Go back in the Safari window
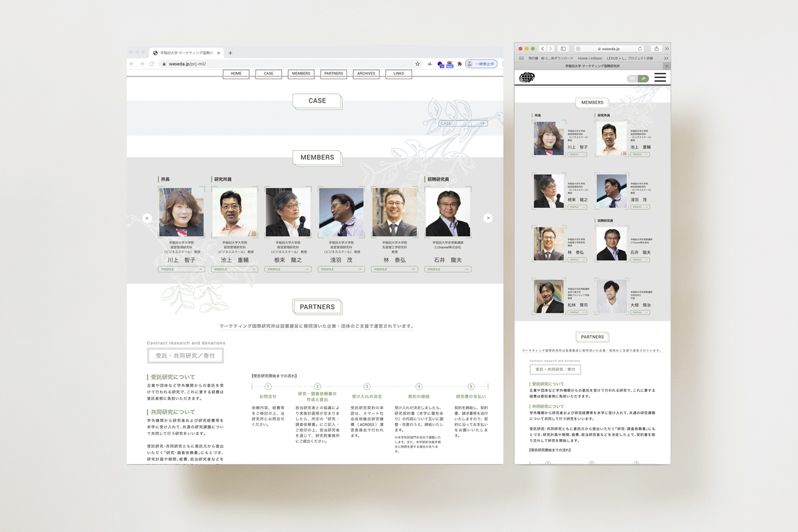This screenshot has width=798, height=532. coord(542,49)
